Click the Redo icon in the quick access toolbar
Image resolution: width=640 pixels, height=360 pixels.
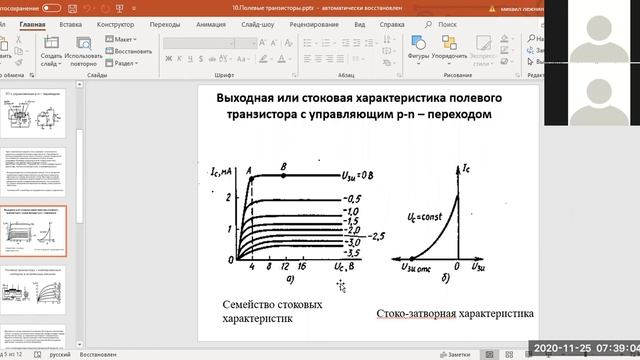105,9
